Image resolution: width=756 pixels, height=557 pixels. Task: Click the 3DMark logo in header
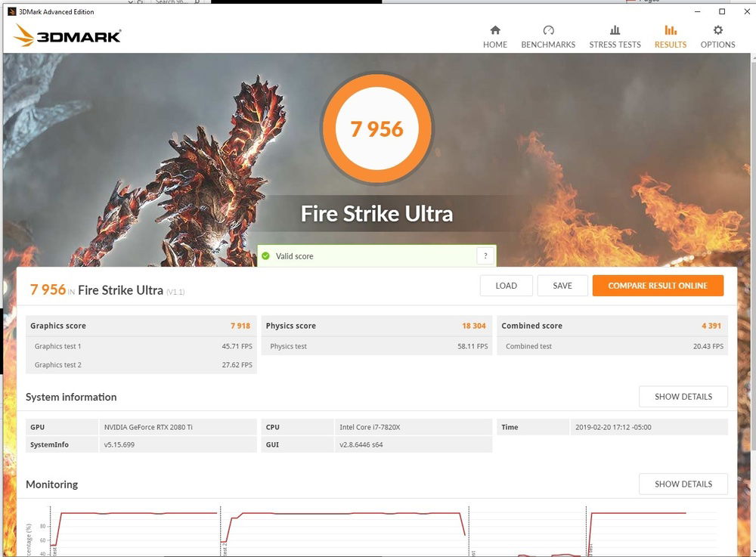click(67, 36)
